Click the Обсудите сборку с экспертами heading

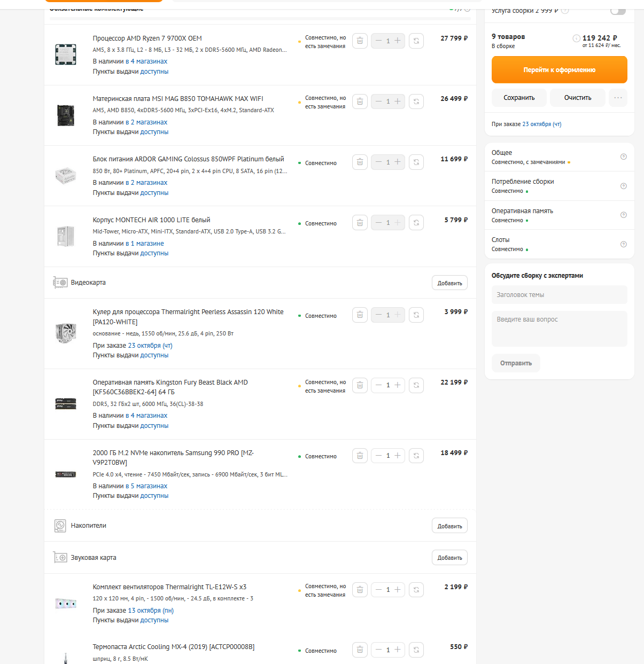coord(537,276)
